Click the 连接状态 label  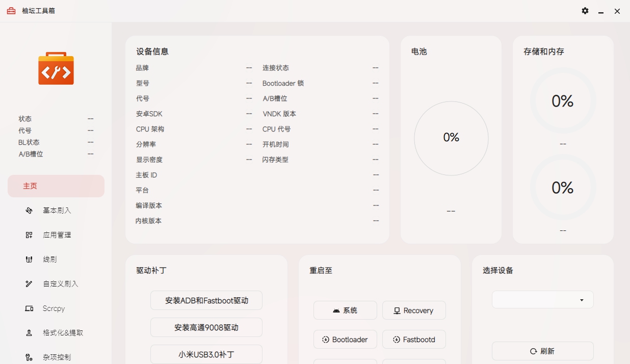[276, 68]
